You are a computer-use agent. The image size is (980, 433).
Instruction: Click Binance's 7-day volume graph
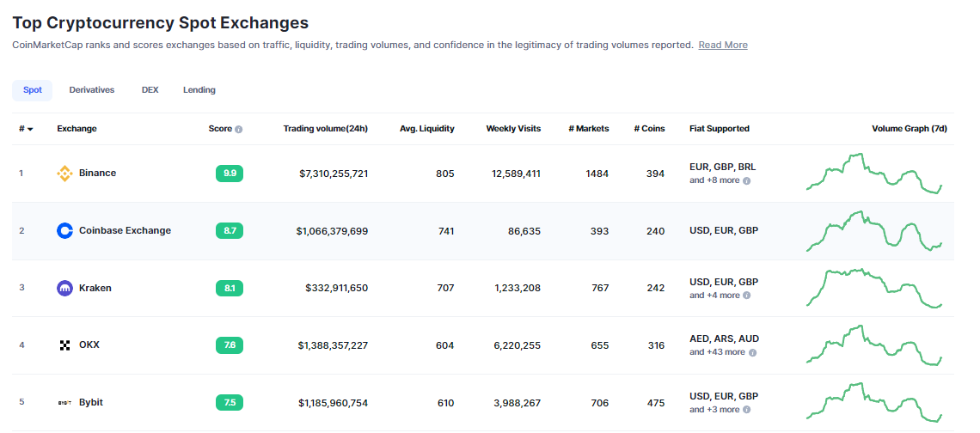[873, 173]
